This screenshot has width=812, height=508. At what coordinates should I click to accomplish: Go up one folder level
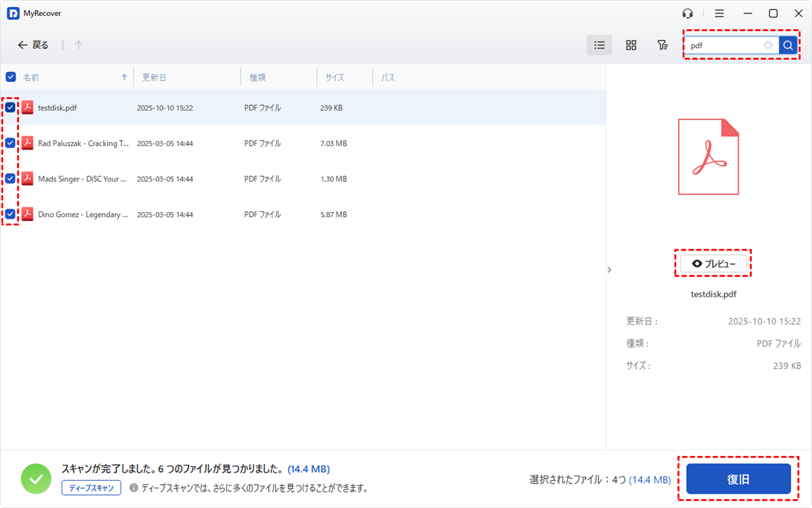(78, 45)
